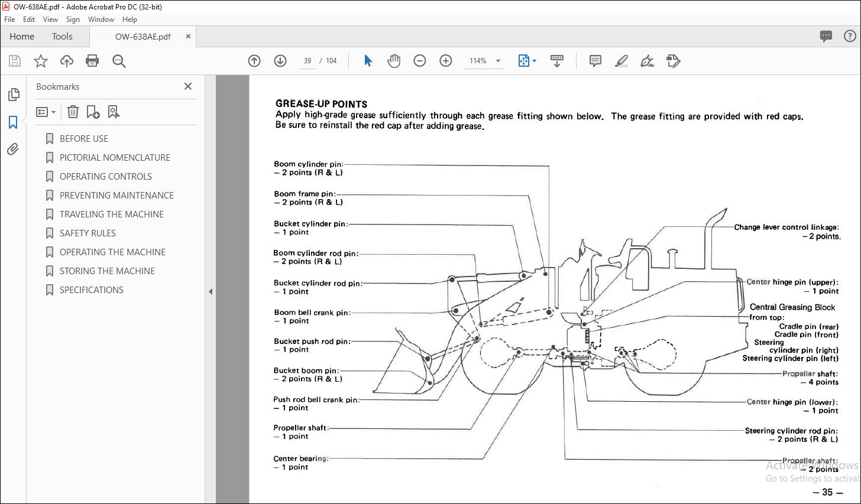Image resolution: width=861 pixels, height=504 pixels.
Task: Open the attachments paperclip panel
Action: (x=13, y=149)
